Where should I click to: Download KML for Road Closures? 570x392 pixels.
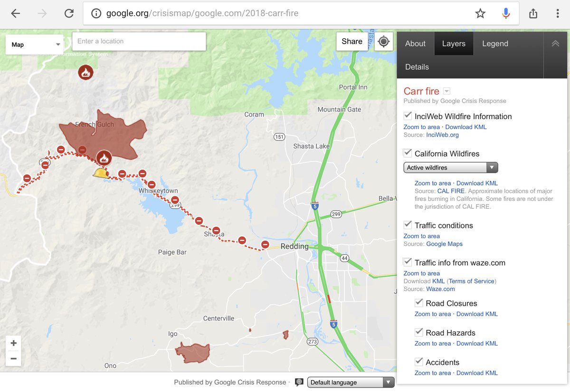click(477, 314)
